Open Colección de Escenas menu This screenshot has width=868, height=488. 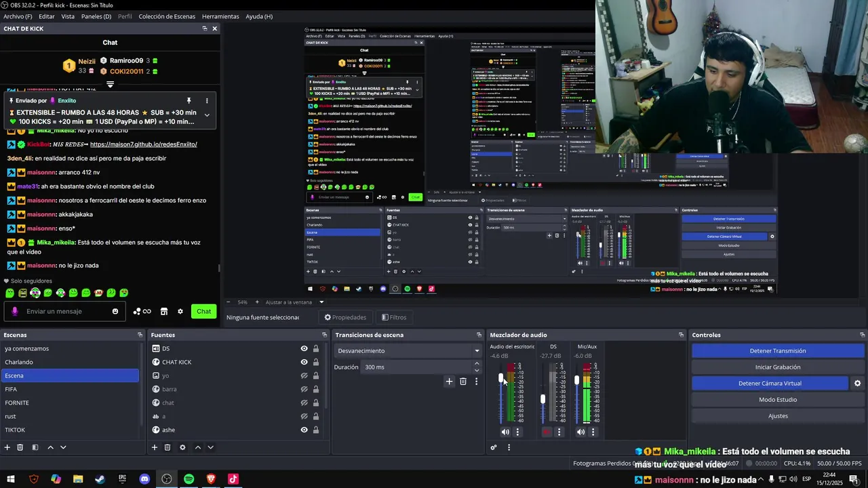point(167,16)
